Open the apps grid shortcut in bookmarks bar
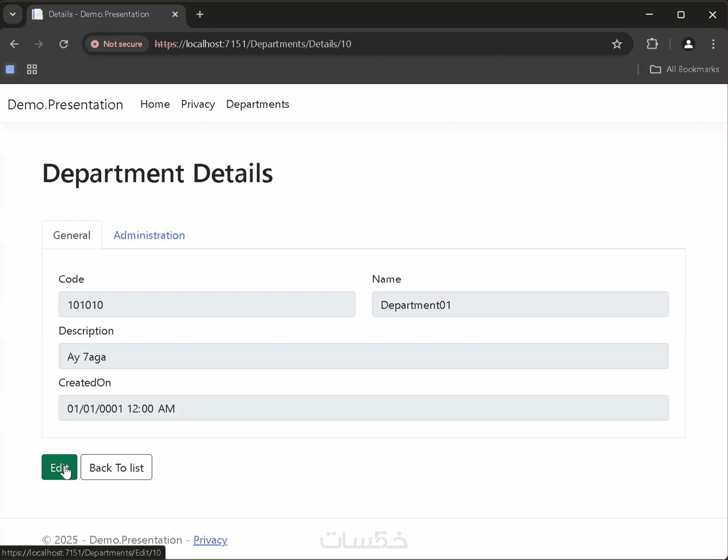Image resolution: width=728 pixels, height=560 pixels. [x=32, y=70]
